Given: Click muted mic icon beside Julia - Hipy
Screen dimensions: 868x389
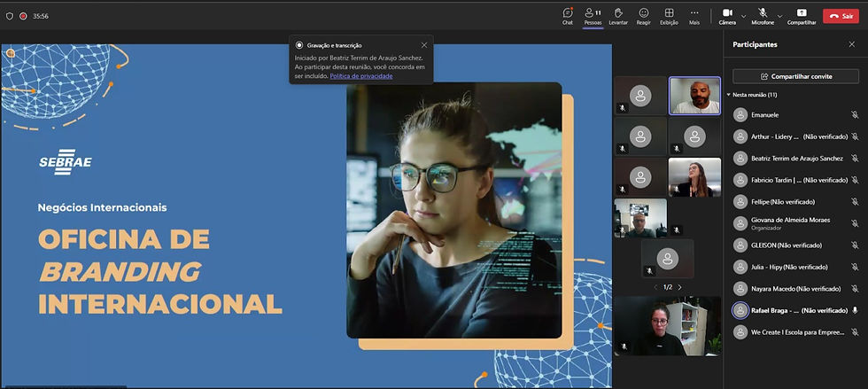Looking at the screenshot, I should 855,267.
